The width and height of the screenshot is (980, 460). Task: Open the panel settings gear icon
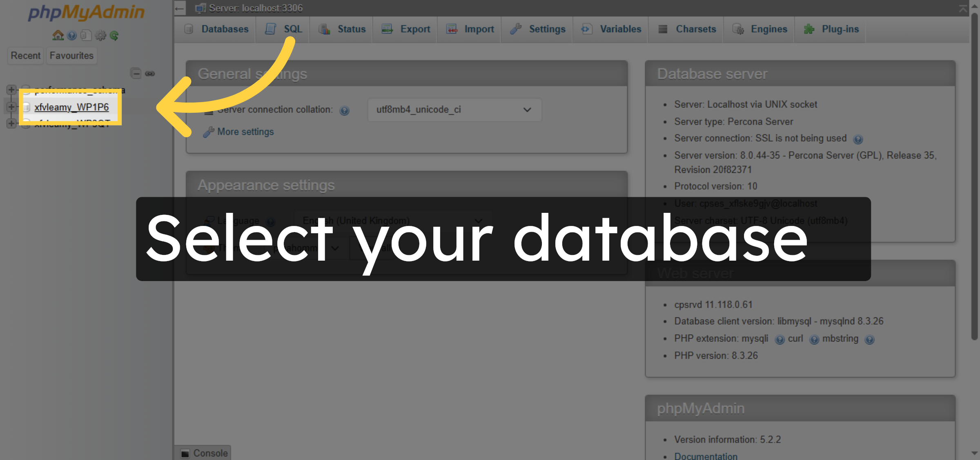[99, 36]
